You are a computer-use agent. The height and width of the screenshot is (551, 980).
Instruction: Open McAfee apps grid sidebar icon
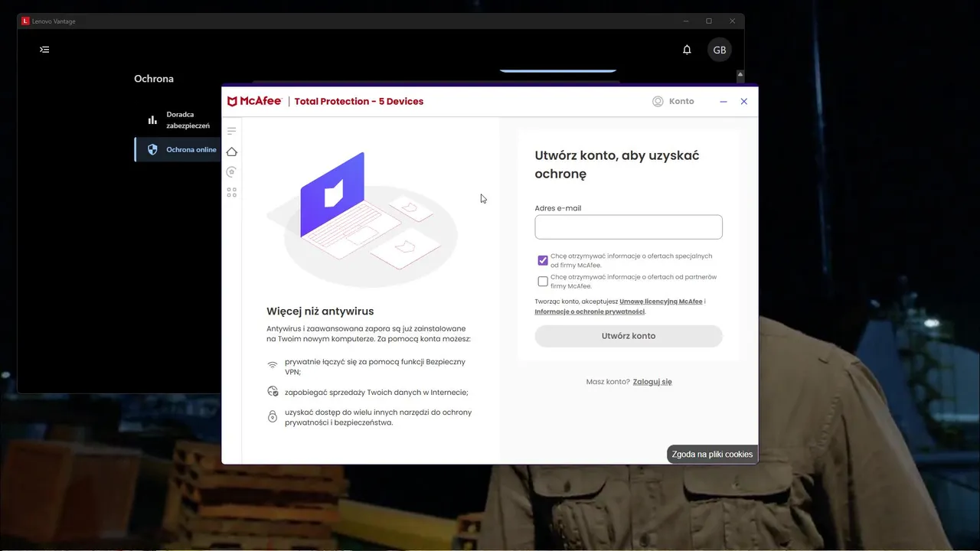tap(232, 193)
